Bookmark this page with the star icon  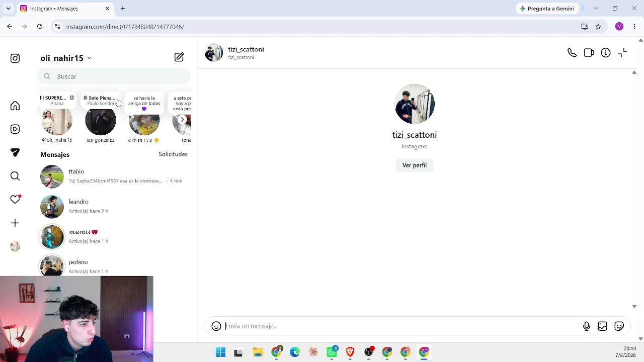(x=598, y=27)
